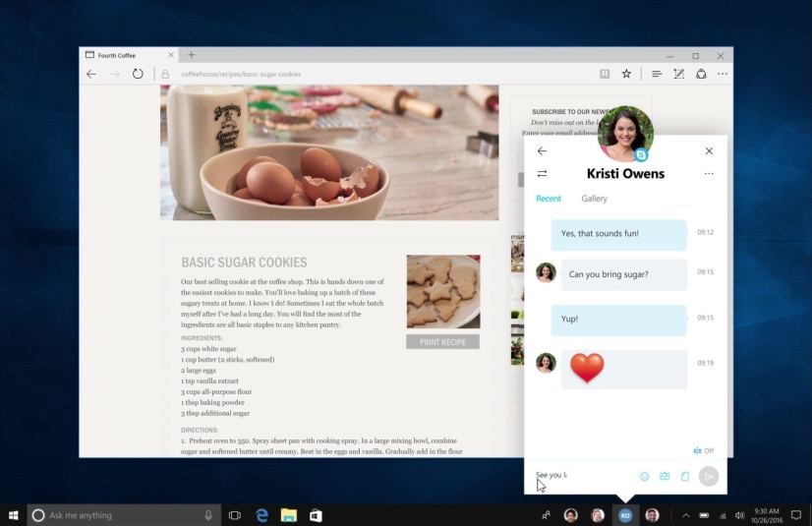This screenshot has height=526, width=812.
Task: Refresh the page in Edge
Action: click(x=138, y=74)
